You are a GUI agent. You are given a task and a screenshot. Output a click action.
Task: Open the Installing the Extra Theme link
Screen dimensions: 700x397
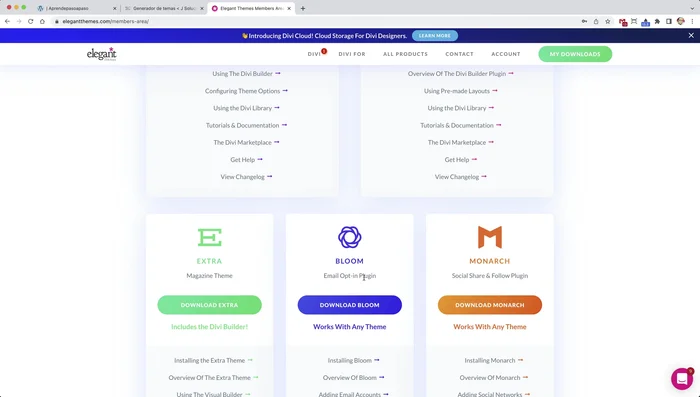(213, 360)
